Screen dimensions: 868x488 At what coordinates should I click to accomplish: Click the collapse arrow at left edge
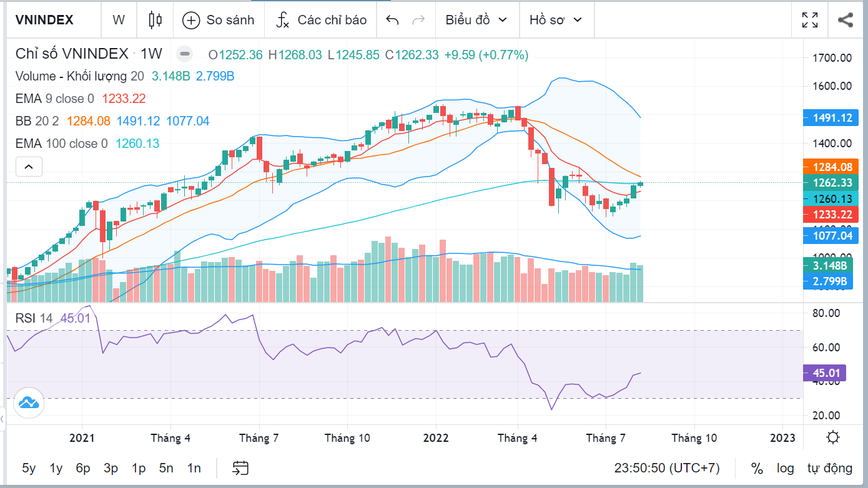point(2,419)
